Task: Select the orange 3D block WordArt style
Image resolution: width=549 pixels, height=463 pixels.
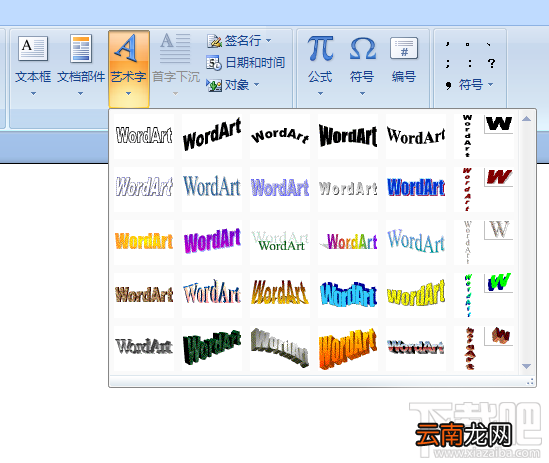Action: 348,348
